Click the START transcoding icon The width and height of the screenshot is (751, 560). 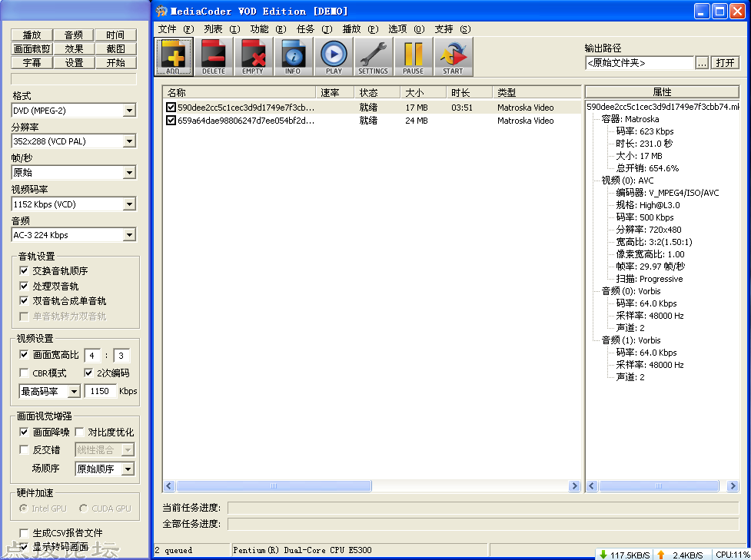pos(453,56)
